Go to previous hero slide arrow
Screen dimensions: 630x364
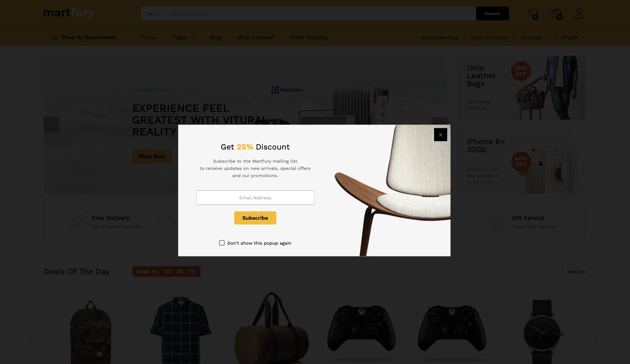52,125
